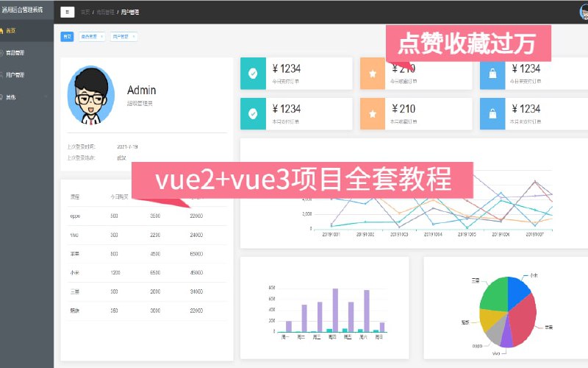Click the home icon in sidebar
The image size is (588, 368).
point(2,31)
